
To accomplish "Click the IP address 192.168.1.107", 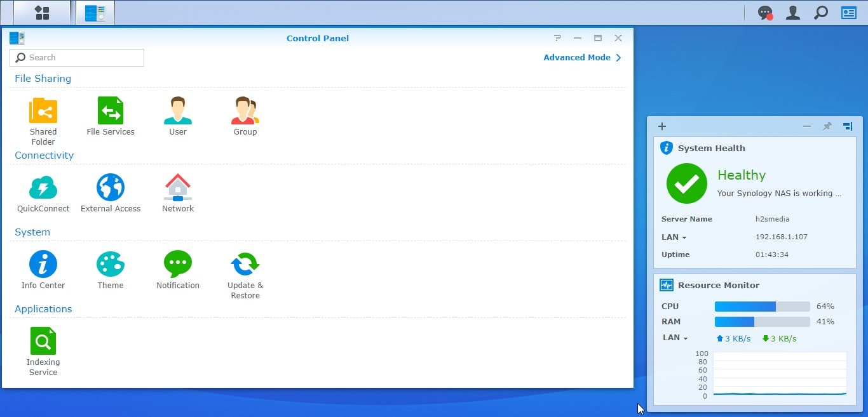I will [782, 237].
